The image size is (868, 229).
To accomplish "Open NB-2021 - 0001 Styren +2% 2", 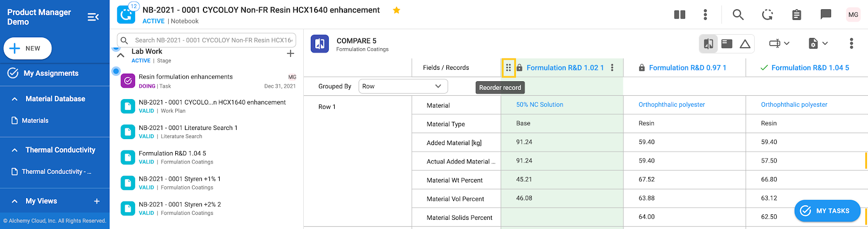I will [180, 205].
